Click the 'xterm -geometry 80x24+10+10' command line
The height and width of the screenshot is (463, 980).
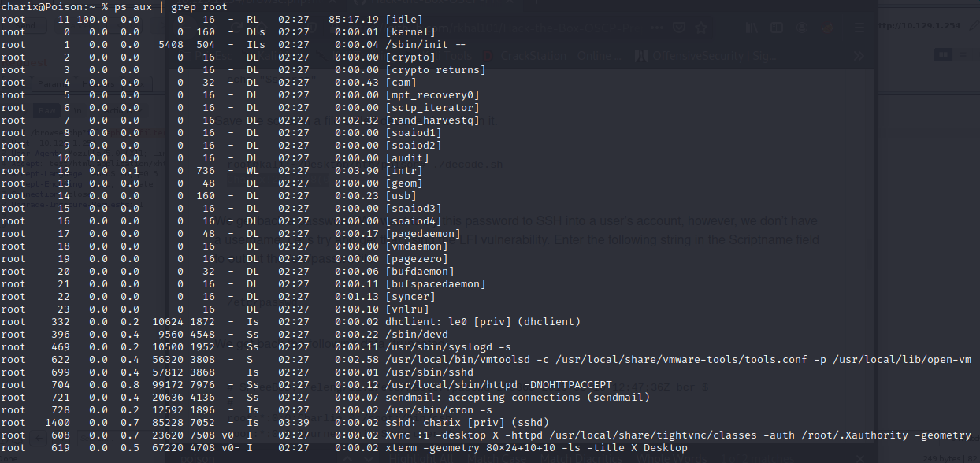click(x=536, y=448)
